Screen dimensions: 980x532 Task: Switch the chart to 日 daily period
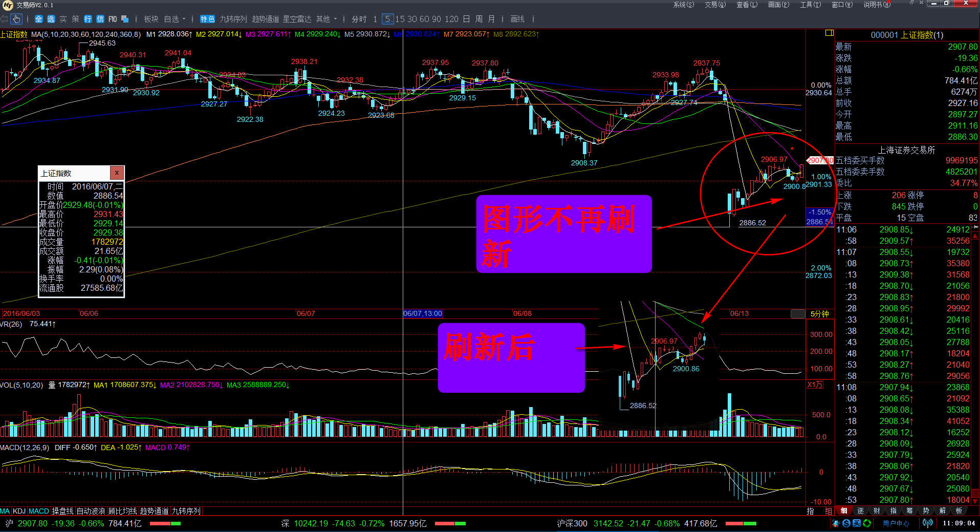pyautogui.click(x=466, y=19)
